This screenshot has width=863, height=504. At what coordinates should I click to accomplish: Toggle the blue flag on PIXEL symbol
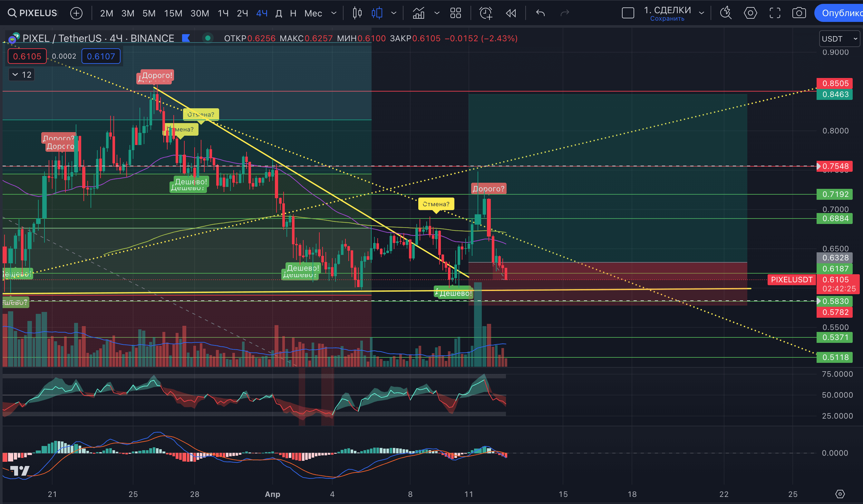coord(186,38)
